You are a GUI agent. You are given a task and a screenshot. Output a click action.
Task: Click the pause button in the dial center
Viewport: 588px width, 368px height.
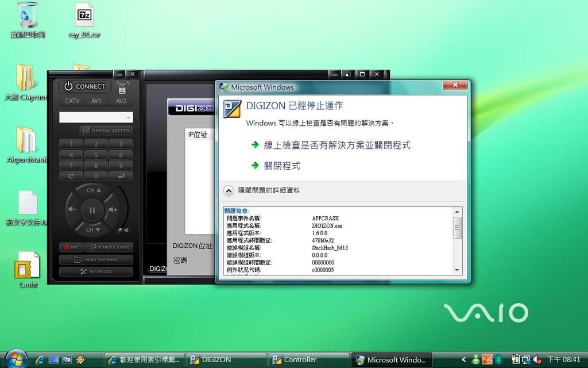click(92, 210)
